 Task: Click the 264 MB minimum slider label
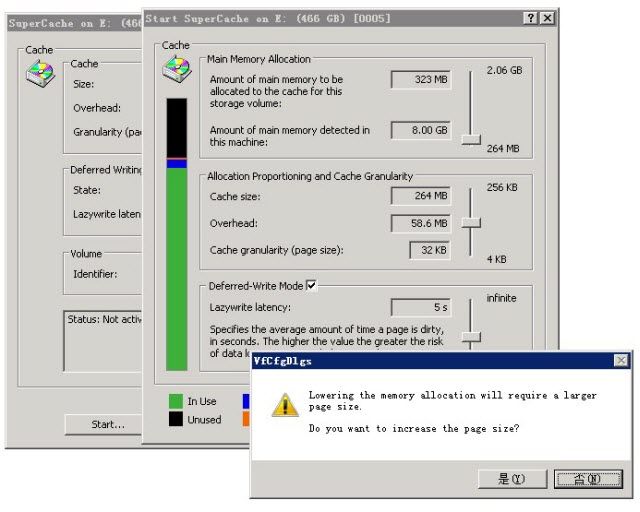coord(503,149)
